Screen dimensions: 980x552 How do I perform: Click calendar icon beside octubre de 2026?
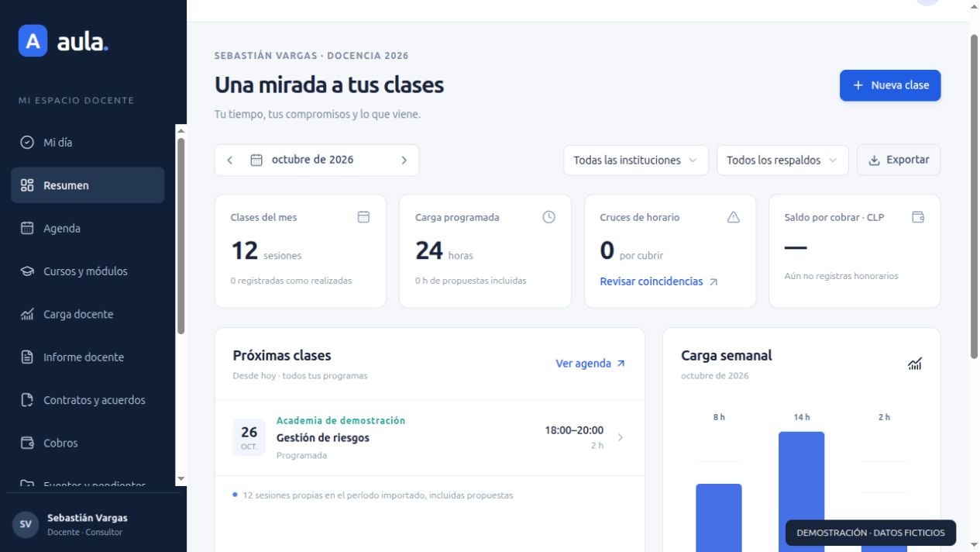(256, 160)
